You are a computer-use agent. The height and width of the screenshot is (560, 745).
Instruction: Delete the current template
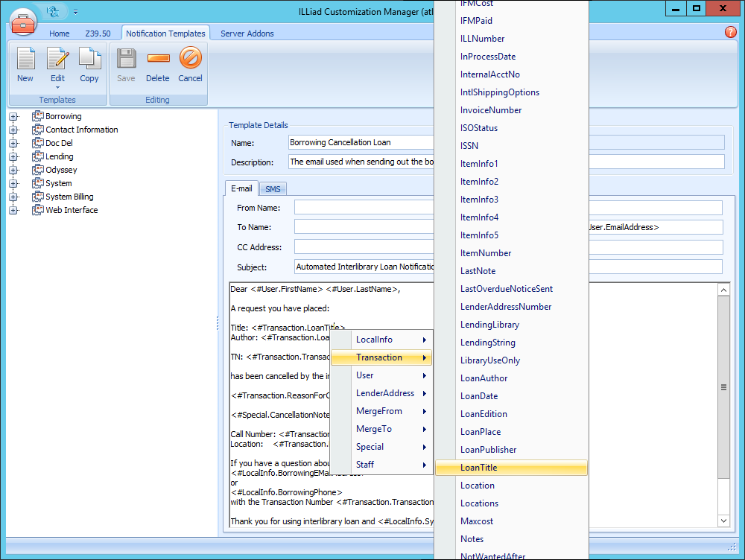158,66
